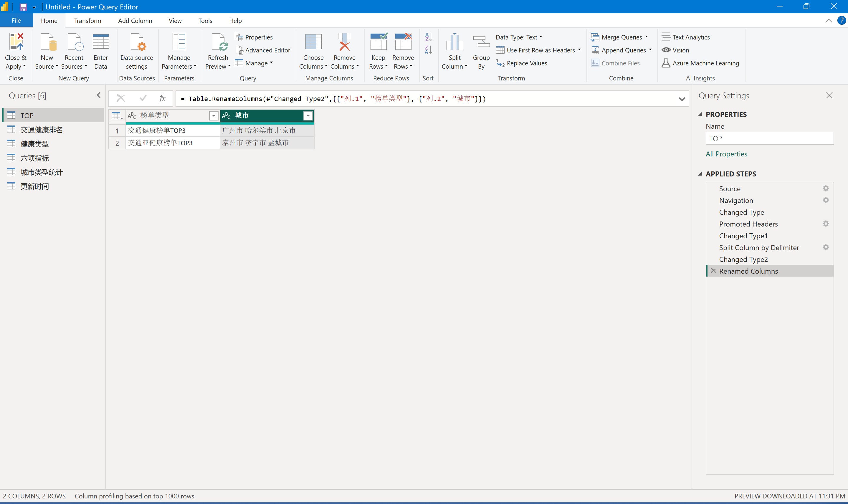Expand the formula bar
848x504 pixels.
pyautogui.click(x=682, y=99)
